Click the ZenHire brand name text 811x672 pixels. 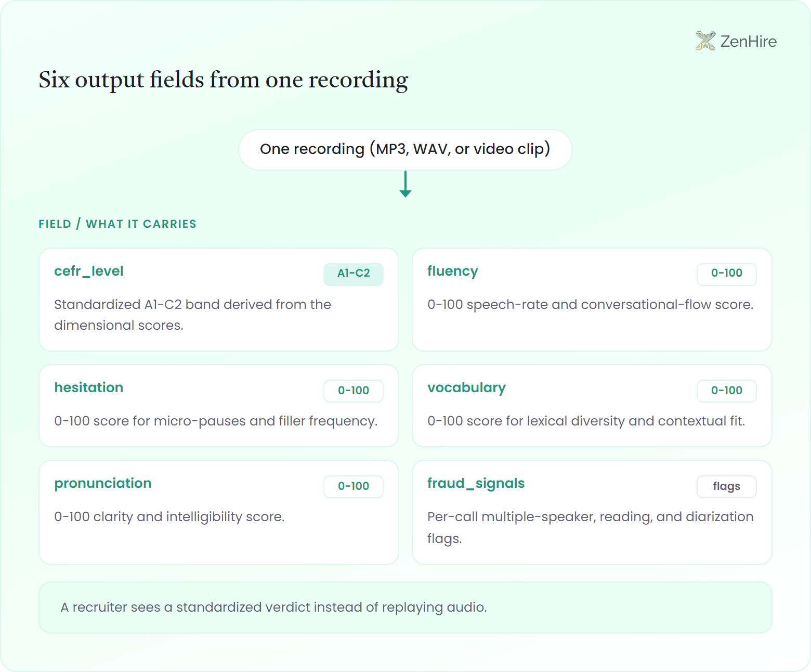pos(748,42)
